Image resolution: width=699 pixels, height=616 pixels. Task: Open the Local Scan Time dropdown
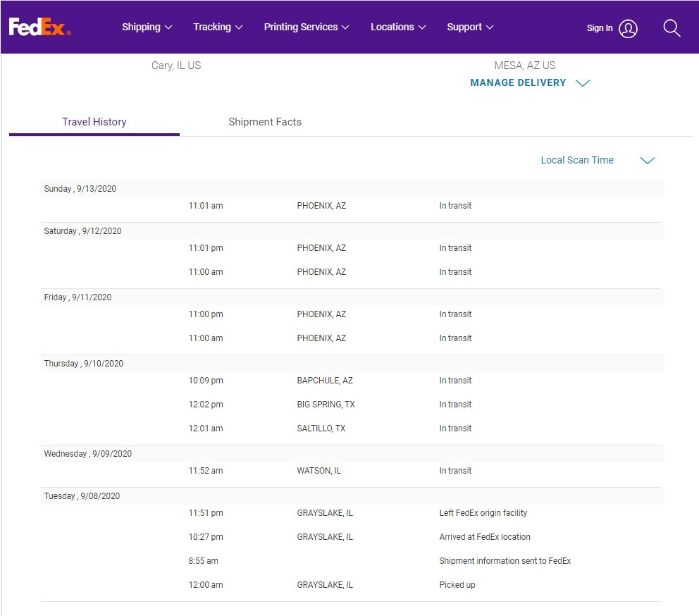598,160
